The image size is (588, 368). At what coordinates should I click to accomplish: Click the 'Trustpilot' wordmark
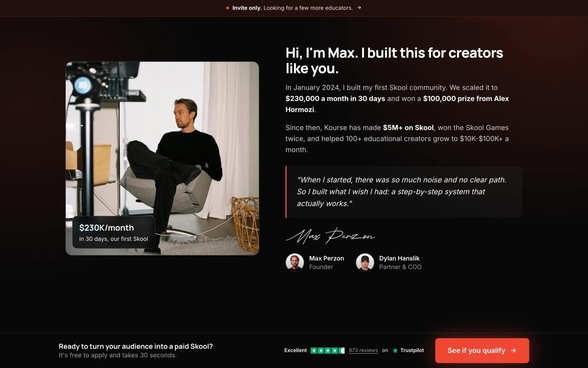click(x=412, y=350)
